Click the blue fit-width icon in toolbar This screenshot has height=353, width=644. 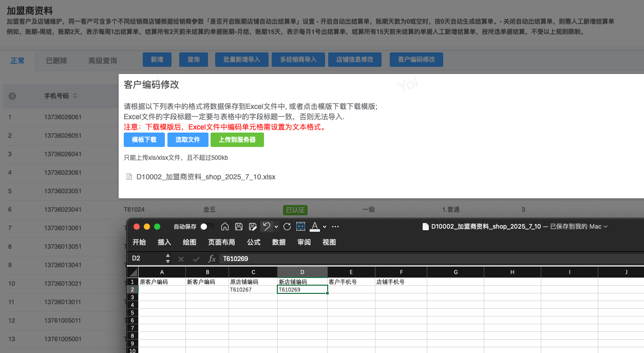(x=301, y=227)
